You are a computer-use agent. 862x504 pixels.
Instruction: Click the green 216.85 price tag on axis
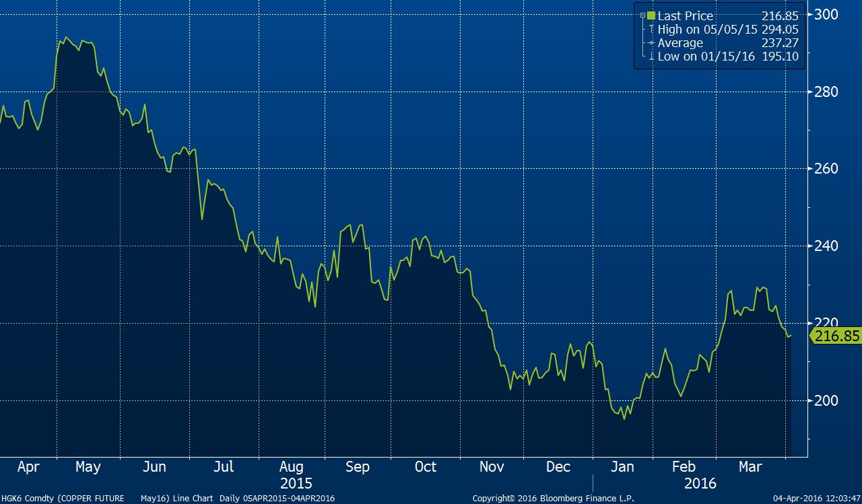(x=835, y=336)
